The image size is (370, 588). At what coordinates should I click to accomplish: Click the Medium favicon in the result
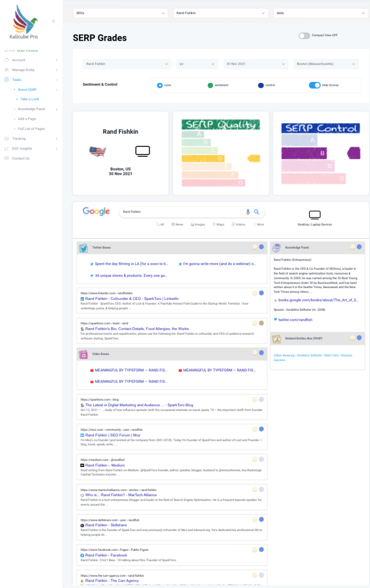[82, 465]
